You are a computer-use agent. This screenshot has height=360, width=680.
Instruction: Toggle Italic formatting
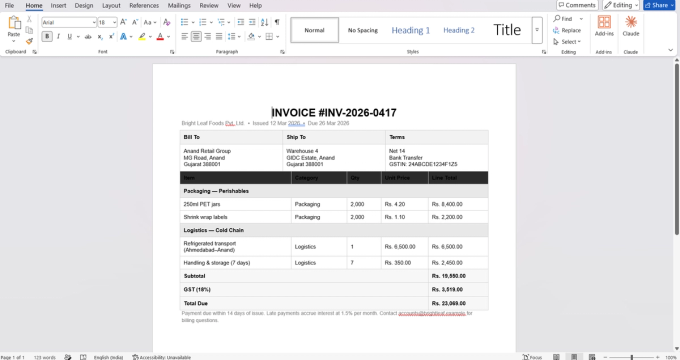(59, 37)
